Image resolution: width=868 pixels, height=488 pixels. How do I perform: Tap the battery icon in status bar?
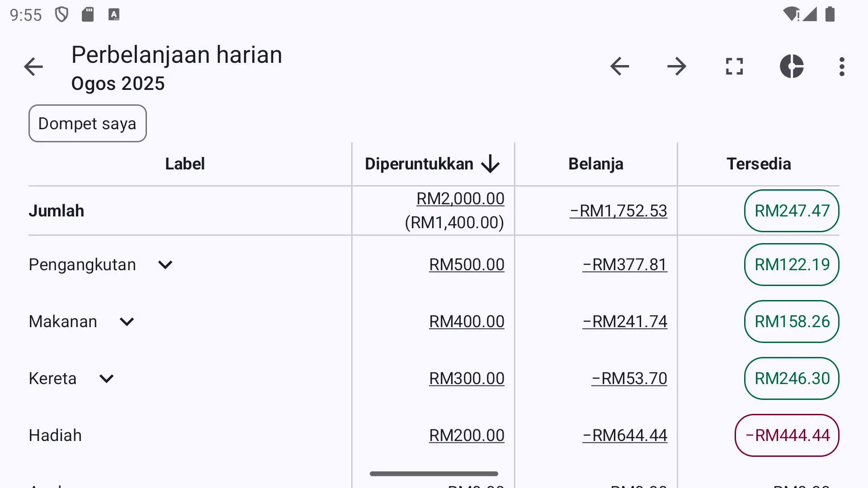tap(830, 14)
